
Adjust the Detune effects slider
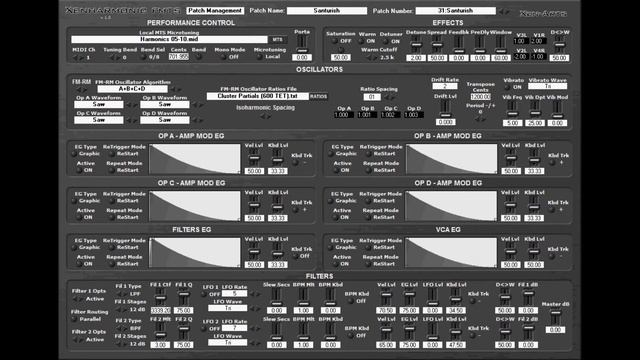click(x=416, y=45)
